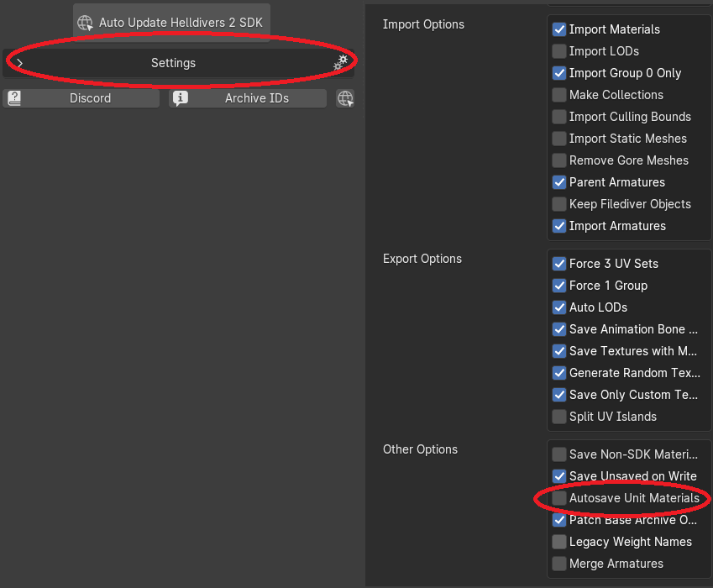Toggle Save Animation Bone option
This screenshot has width=713, height=588.
[x=559, y=329]
